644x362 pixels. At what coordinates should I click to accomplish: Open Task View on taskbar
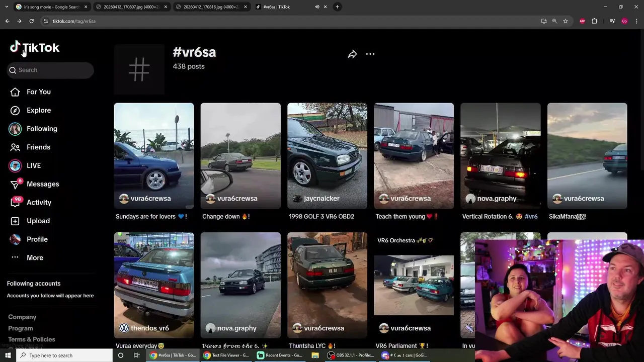[136, 355]
